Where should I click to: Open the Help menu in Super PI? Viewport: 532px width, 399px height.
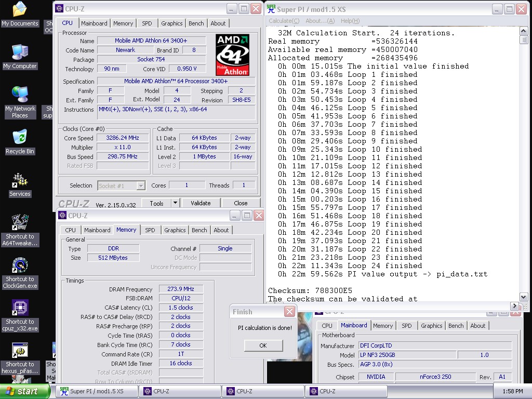(x=350, y=21)
